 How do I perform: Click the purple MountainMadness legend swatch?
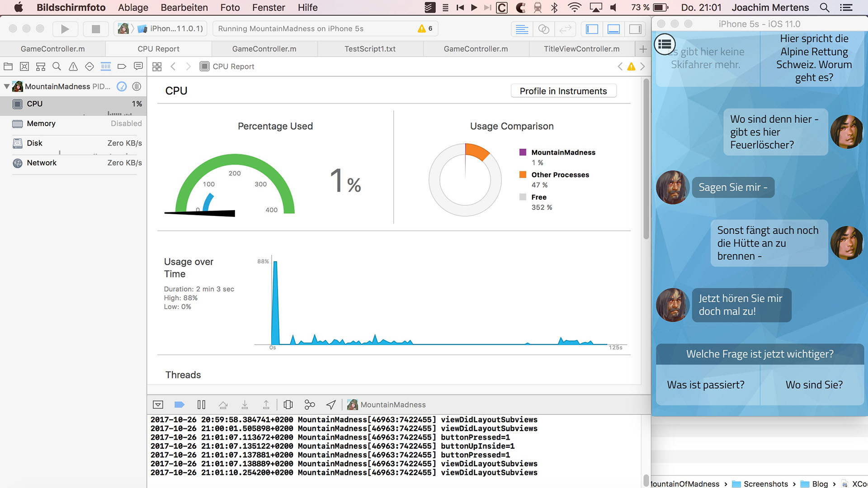(x=523, y=152)
